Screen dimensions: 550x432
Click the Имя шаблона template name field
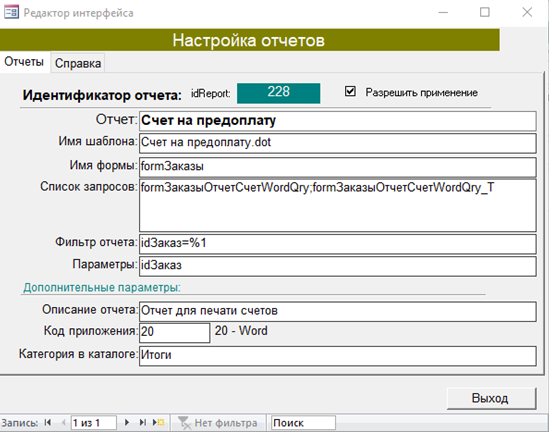[x=338, y=143]
